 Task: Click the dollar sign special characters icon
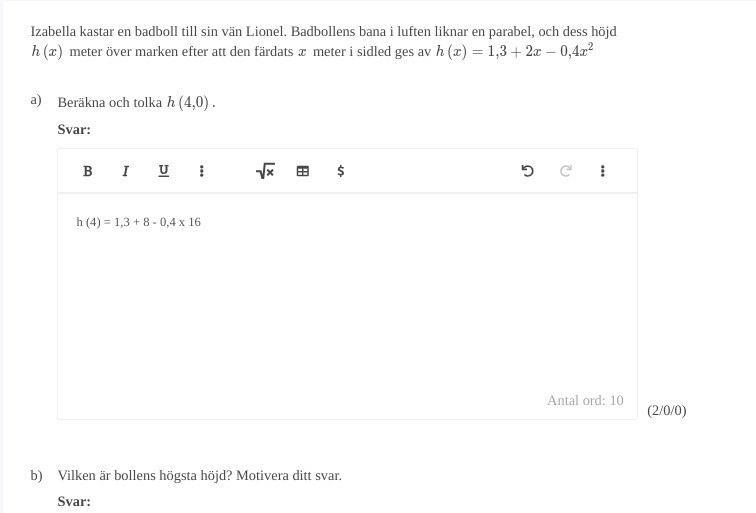[341, 171]
